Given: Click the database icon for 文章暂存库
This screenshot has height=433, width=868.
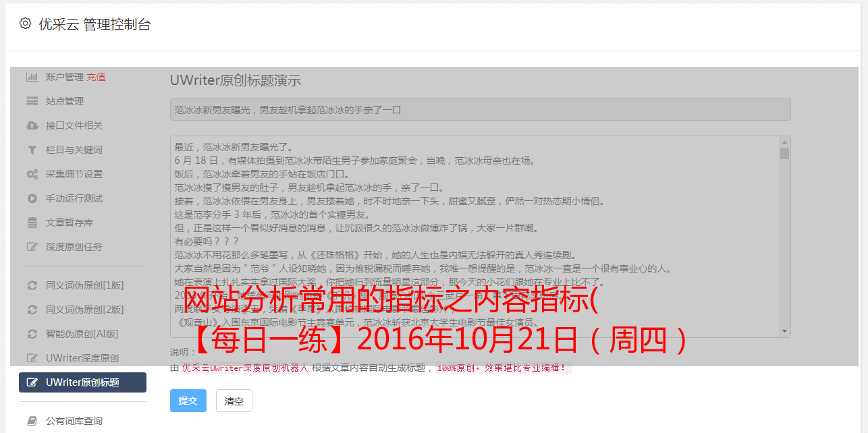Looking at the screenshot, I should (x=32, y=223).
